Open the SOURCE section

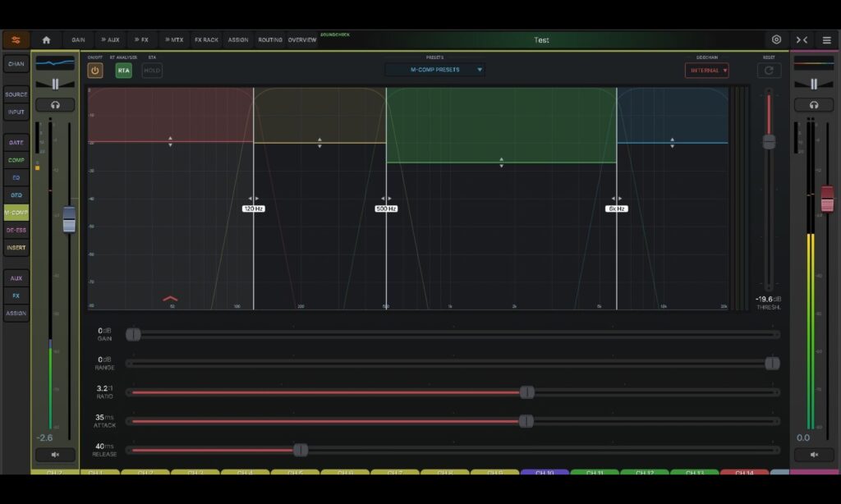[x=16, y=94]
